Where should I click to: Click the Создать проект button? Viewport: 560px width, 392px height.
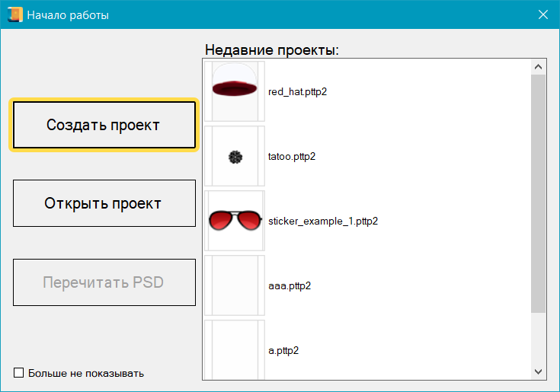point(104,125)
